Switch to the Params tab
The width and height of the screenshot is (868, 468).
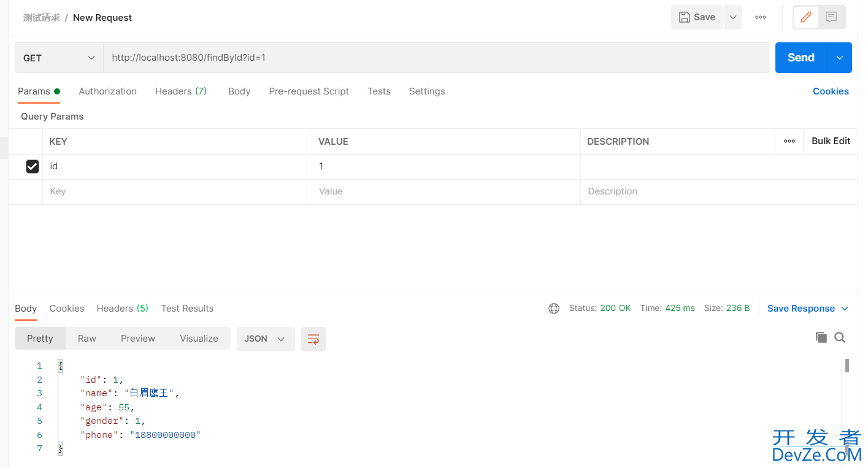pyautogui.click(x=39, y=91)
